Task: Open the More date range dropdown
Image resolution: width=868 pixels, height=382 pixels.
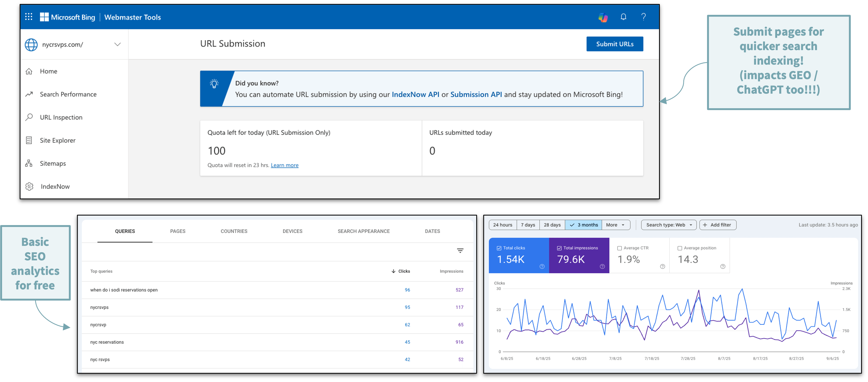Action: coord(616,225)
